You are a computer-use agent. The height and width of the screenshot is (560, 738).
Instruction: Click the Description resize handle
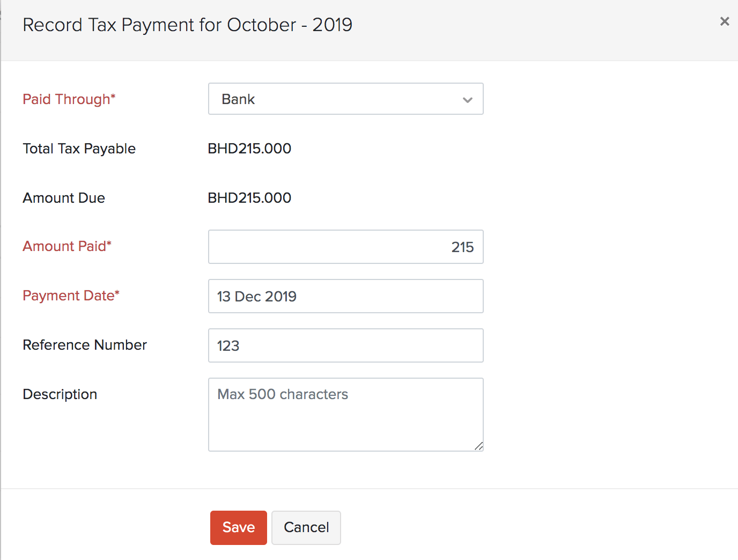[x=479, y=446]
